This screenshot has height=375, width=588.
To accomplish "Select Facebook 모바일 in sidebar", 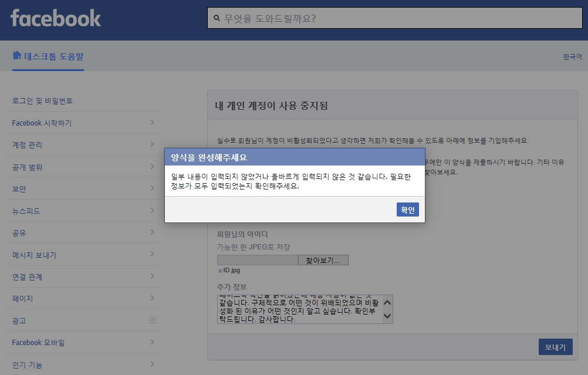I will (38, 342).
